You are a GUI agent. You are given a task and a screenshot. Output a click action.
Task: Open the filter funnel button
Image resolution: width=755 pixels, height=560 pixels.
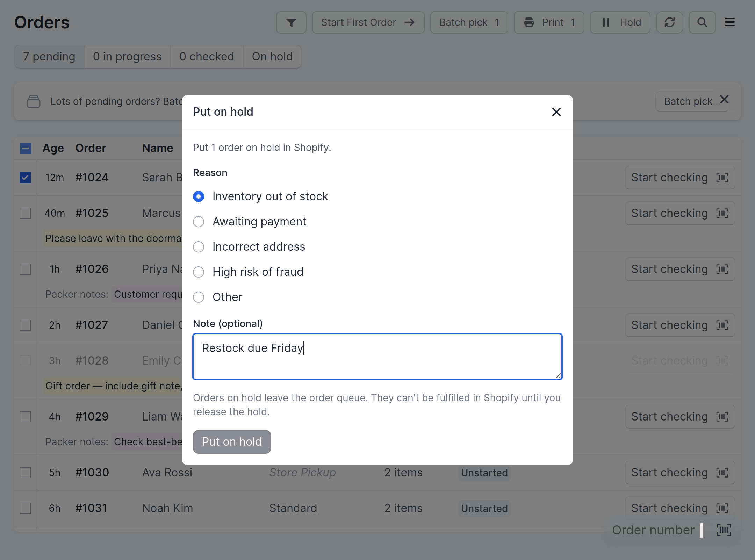coord(291,22)
